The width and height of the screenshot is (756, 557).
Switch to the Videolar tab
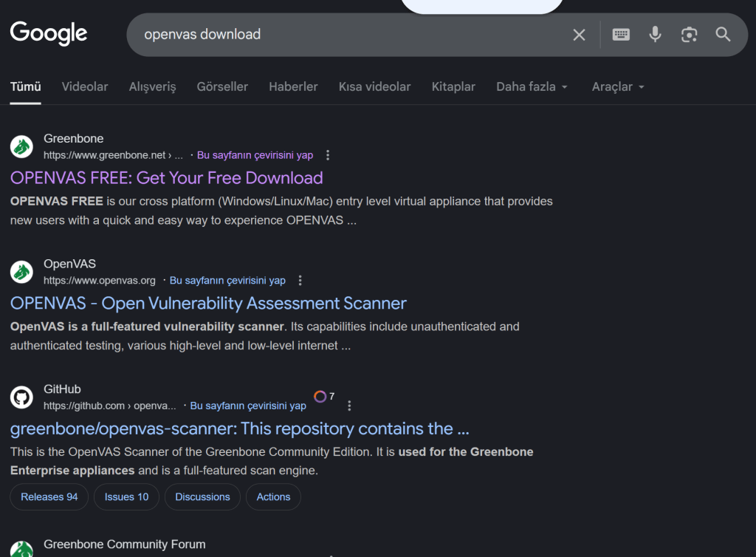(x=85, y=86)
